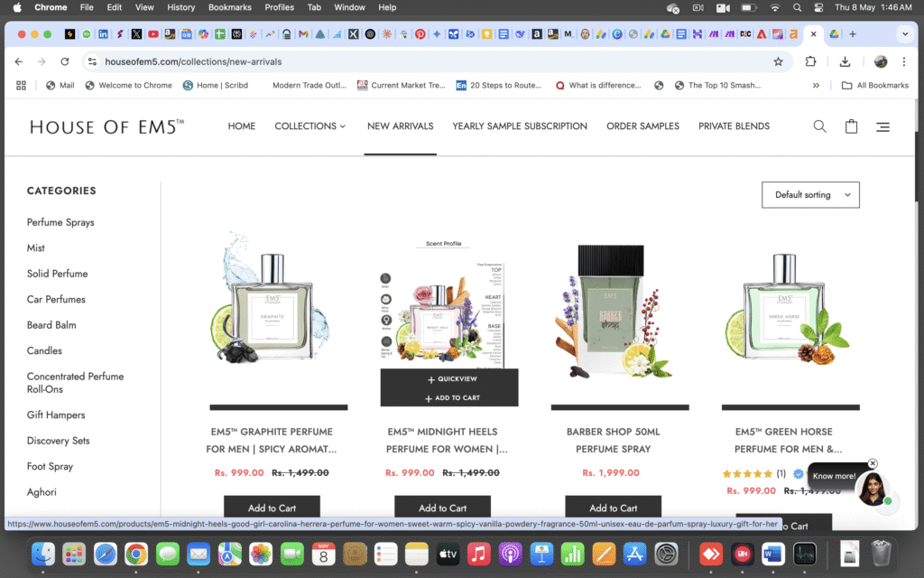924x578 pixels.
Task: Select Discovery Sets category
Action: [59, 441]
